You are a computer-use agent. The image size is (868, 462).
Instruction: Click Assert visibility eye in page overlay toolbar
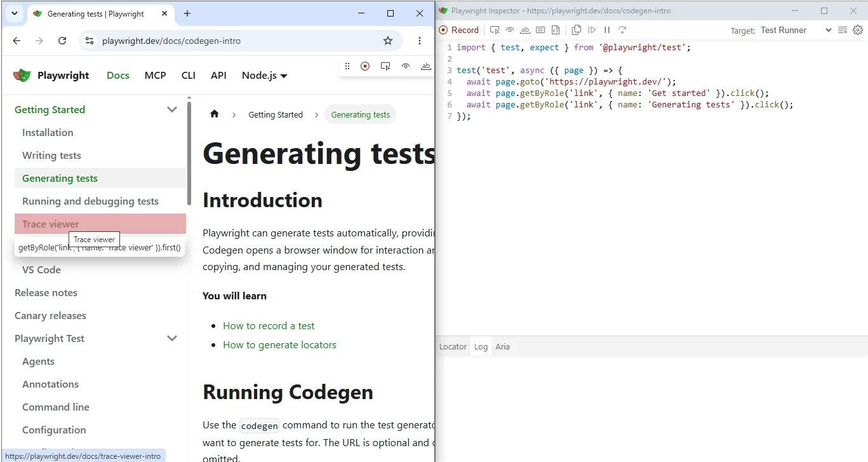pos(406,66)
